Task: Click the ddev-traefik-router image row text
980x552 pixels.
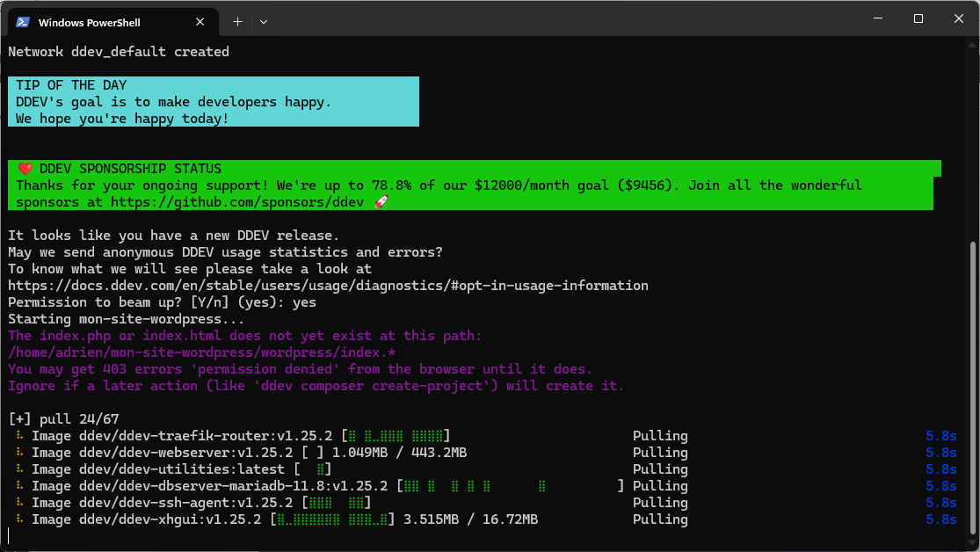Action: [x=182, y=436]
